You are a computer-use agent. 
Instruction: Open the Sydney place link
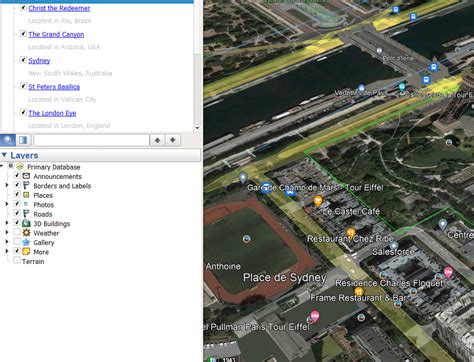(x=39, y=61)
